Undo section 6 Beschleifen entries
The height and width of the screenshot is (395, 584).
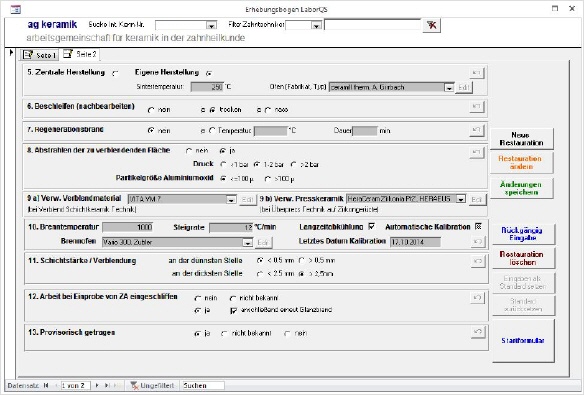click(476, 106)
